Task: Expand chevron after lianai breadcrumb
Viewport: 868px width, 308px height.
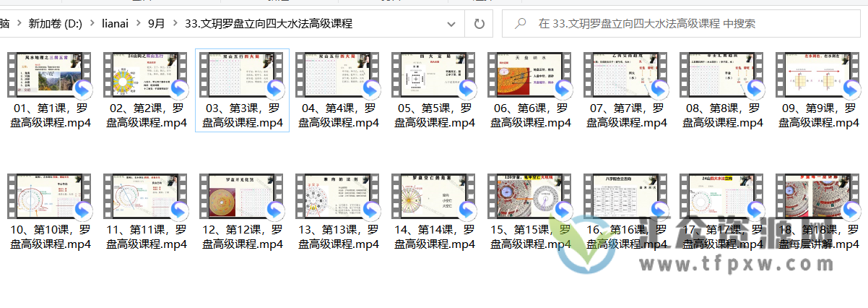Action: coord(139,24)
